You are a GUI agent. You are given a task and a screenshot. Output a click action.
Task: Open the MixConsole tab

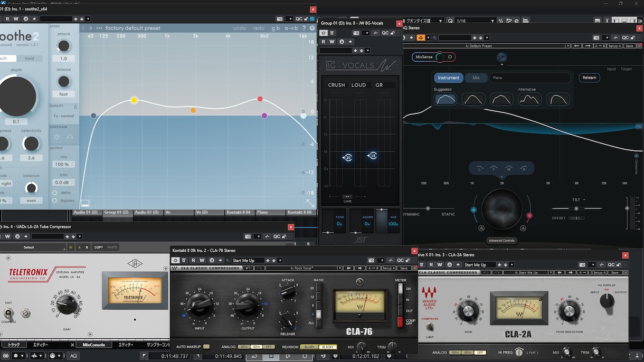pos(93,345)
